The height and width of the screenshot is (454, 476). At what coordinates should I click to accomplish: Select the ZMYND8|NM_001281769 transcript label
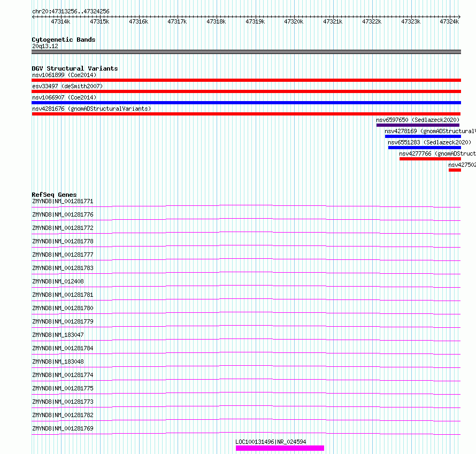[63, 428]
